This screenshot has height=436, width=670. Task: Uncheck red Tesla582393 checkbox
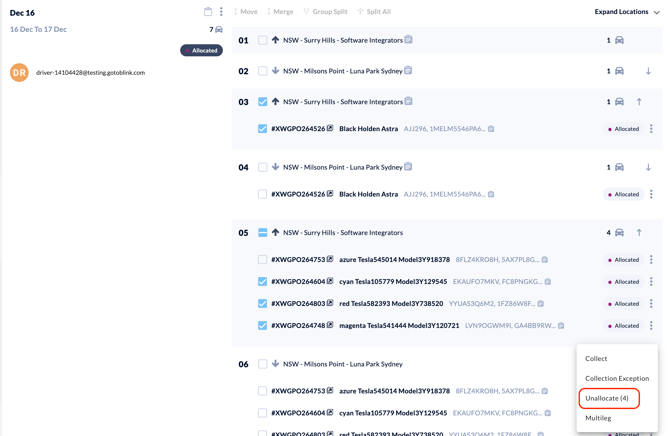[x=263, y=304]
